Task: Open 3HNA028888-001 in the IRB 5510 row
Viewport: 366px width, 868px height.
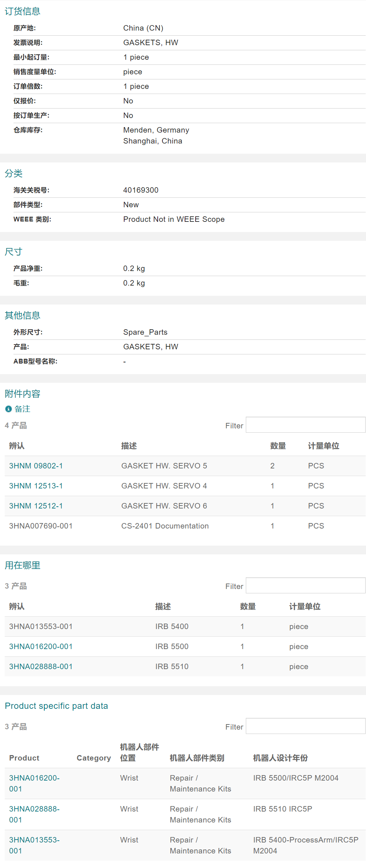Action: pos(41,667)
